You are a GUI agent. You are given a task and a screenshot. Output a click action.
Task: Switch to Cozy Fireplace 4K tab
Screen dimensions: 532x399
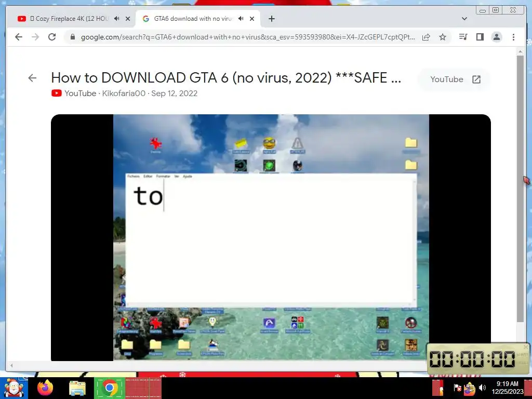click(70, 19)
